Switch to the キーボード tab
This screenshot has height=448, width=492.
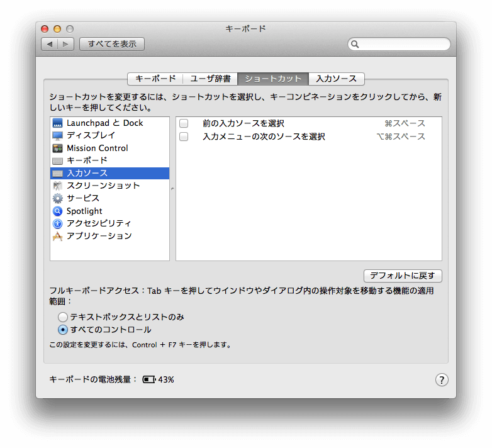[155, 79]
